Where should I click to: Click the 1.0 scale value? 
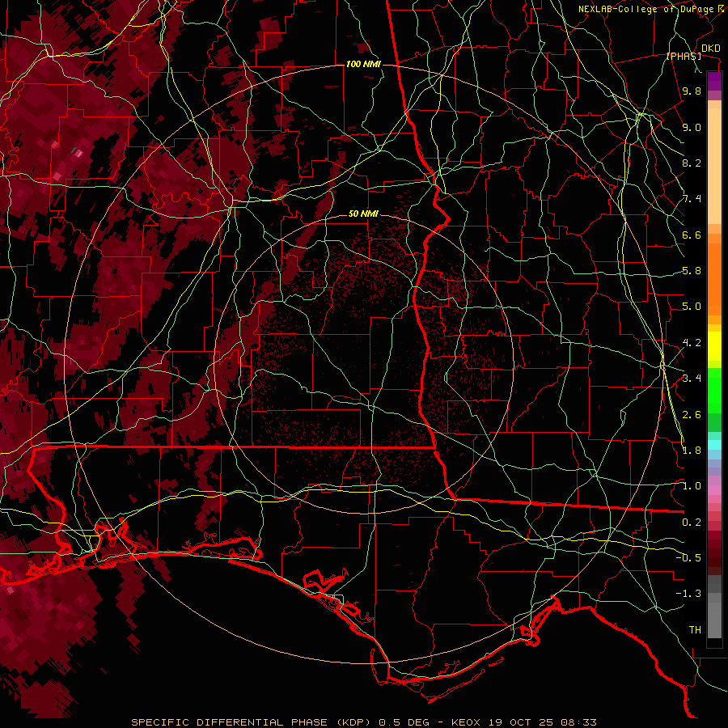pos(692,486)
